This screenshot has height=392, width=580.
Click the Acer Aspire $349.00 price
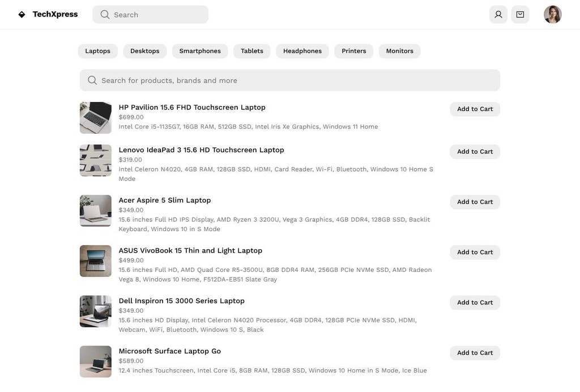(131, 210)
